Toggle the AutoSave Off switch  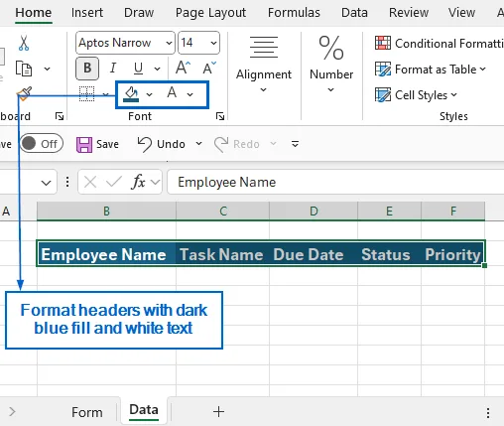coord(42,144)
